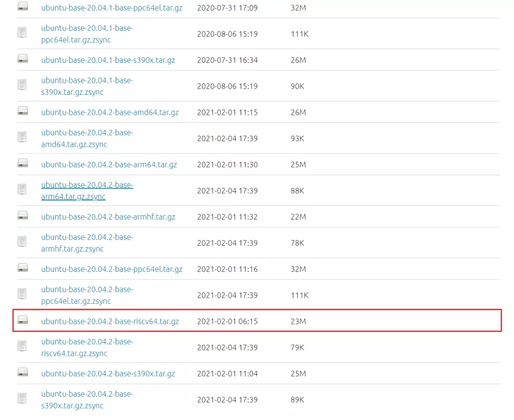The width and height of the screenshot is (514, 420).
Task: Open 20.04.2 armhf.tar.gz.zsync link
Action: (x=87, y=243)
